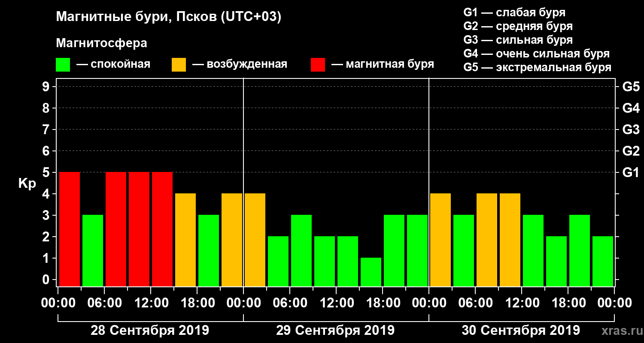Select the chart title 'Магнитные бури, Псков (UTC+03)'
The image size is (644, 343).
pos(169,17)
